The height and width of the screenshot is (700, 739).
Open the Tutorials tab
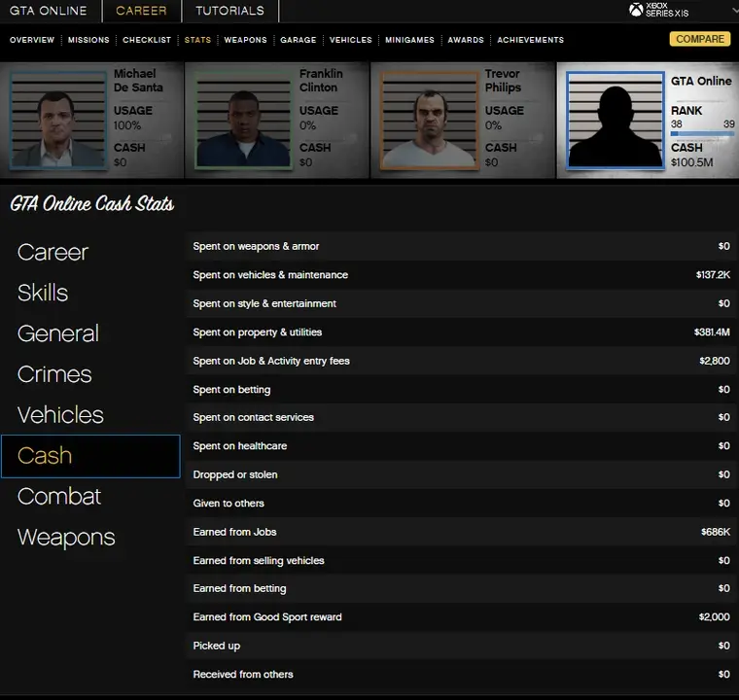[229, 11]
